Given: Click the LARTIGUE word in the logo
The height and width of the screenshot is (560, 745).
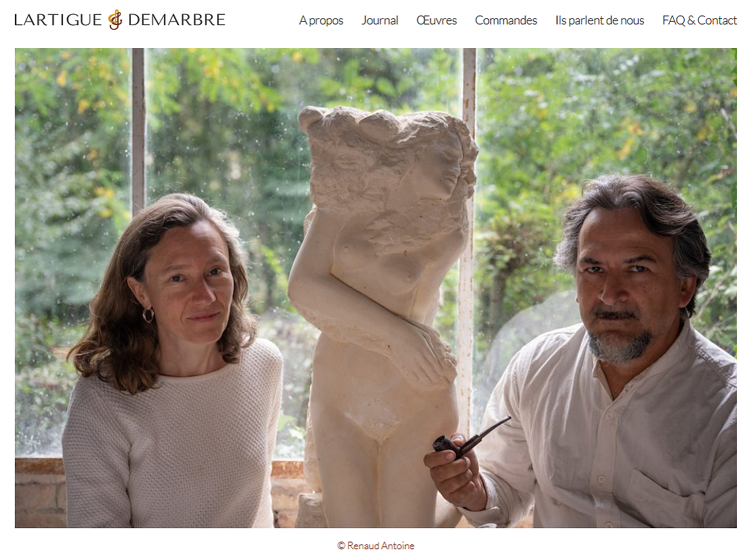Looking at the screenshot, I should coord(58,20).
